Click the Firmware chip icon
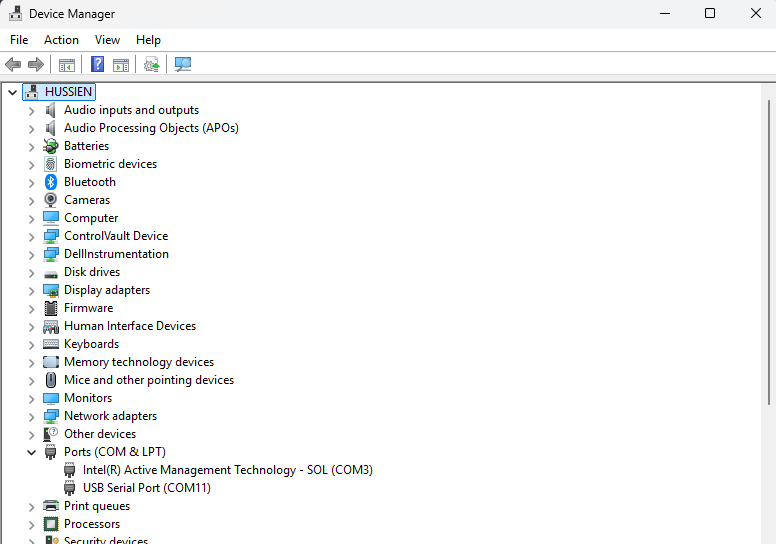776x544 pixels. point(50,308)
